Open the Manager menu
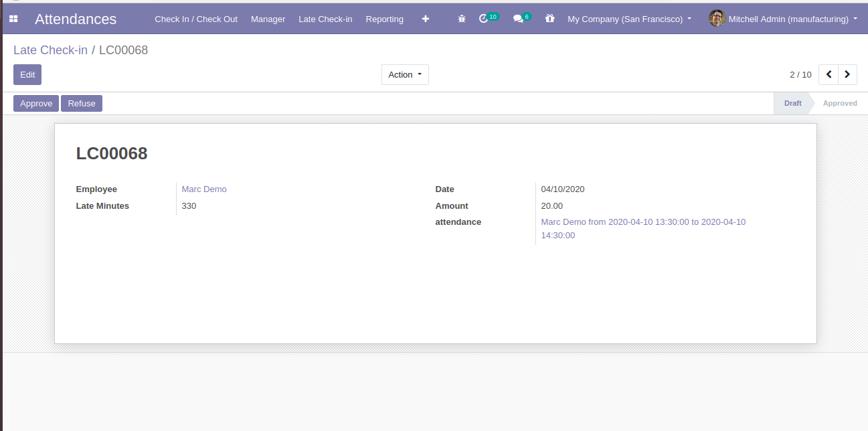 (268, 19)
